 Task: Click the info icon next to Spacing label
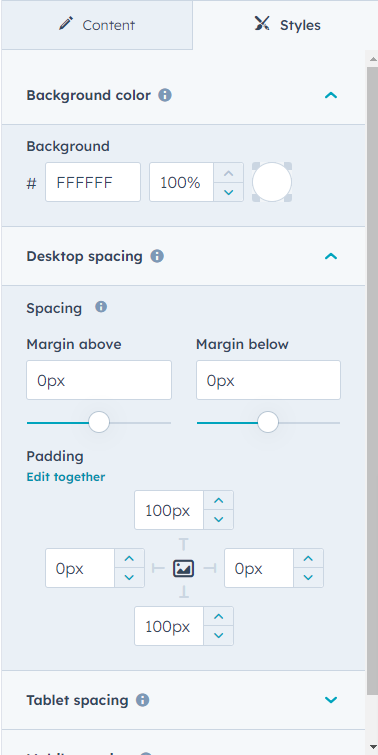(x=101, y=307)
